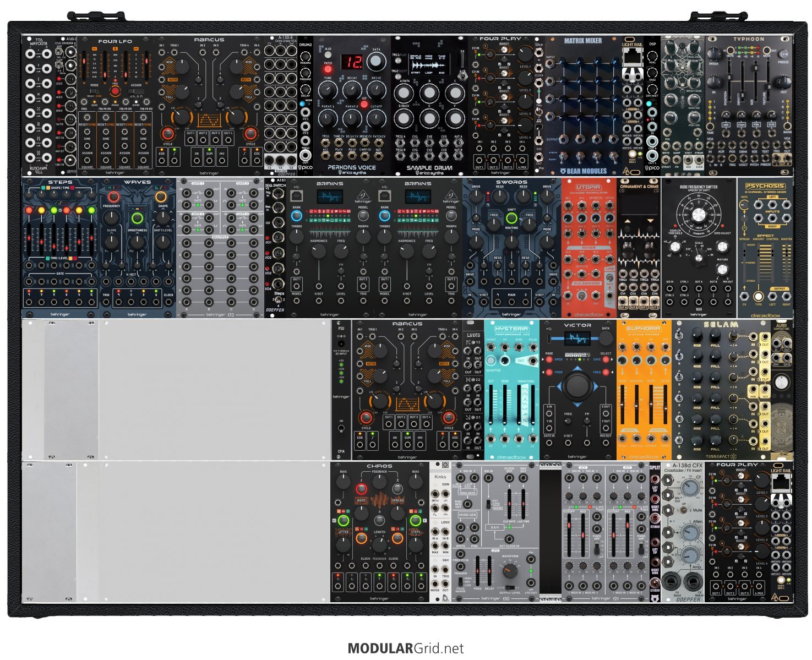Select the Behringer 121 dual VCF module
The height and width of the screenshot is (660, 812).
[605, 531]
